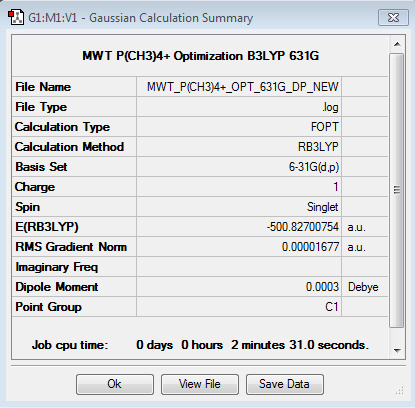Image resolution: width=415 pixels, height=408 pixels.
Task: Click the FOPT calculation type value
Action: point(325,127)
